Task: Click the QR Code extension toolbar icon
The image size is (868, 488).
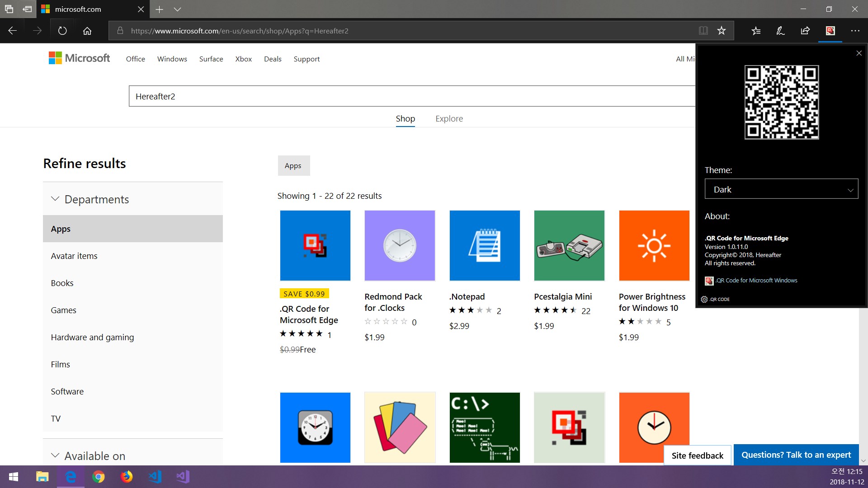Action: click(830, 31)
